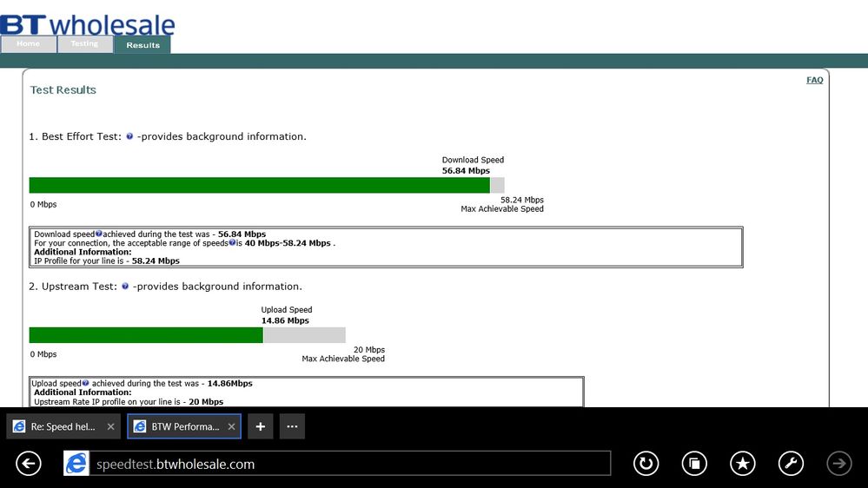Click help icon next to Download speed text
This screenshot has width=868, height=488.
point(99,234)
